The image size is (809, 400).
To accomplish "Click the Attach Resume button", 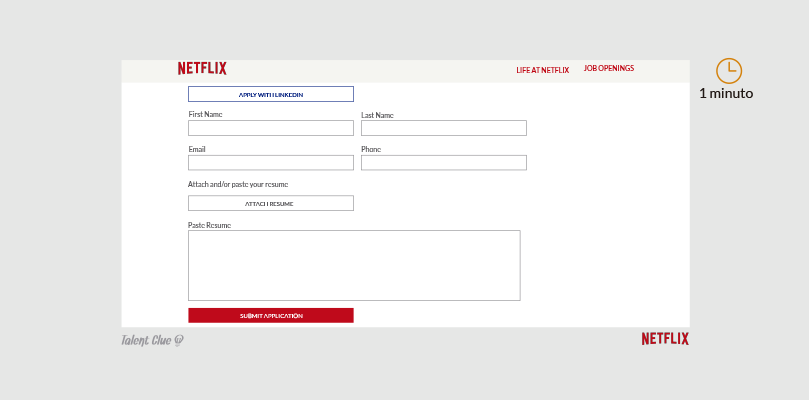I will click(x=271, y=203).
